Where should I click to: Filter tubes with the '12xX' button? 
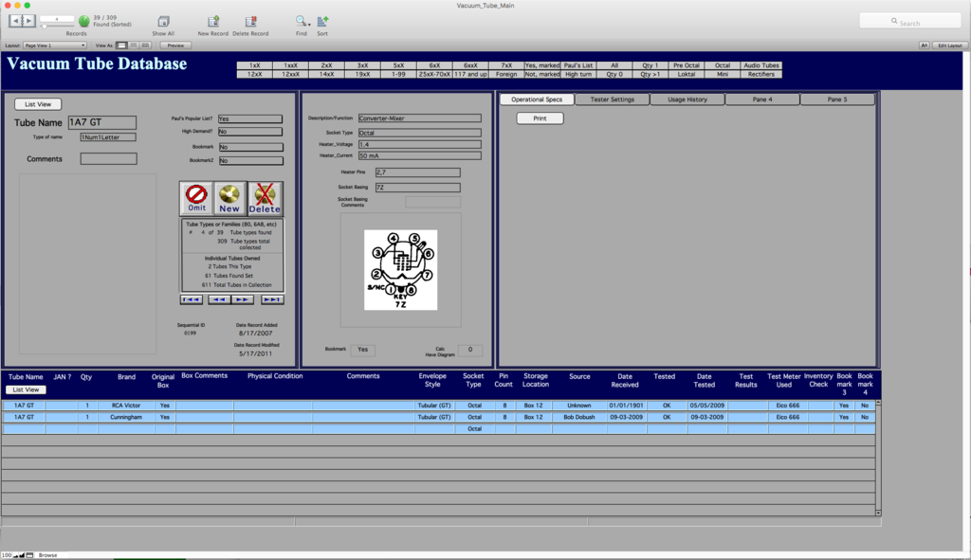click(254, 74)
